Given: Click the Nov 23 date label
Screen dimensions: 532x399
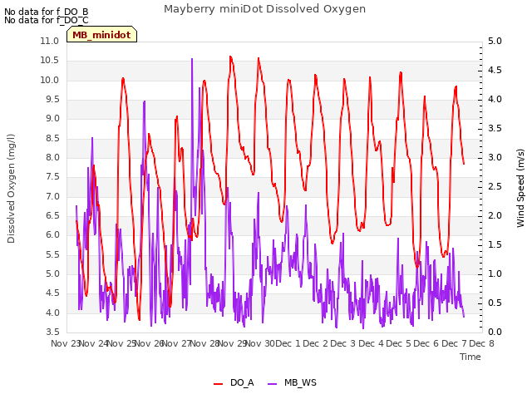Looking at the screenshot, I should click(66, 343).
